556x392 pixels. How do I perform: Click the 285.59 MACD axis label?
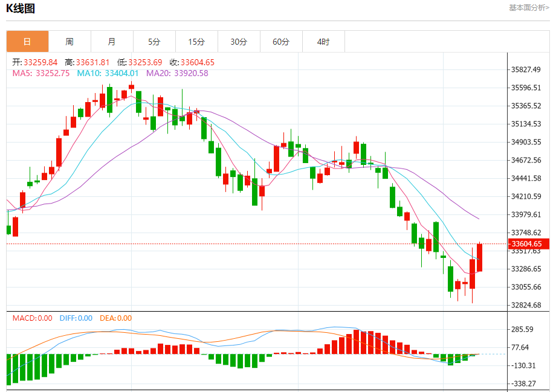point(522,329)
